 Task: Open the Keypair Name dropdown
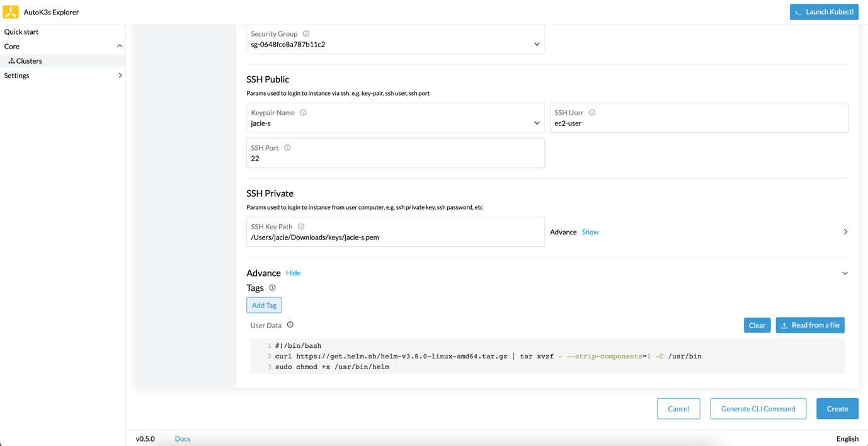pyautogui.click(x=537, y=123)
